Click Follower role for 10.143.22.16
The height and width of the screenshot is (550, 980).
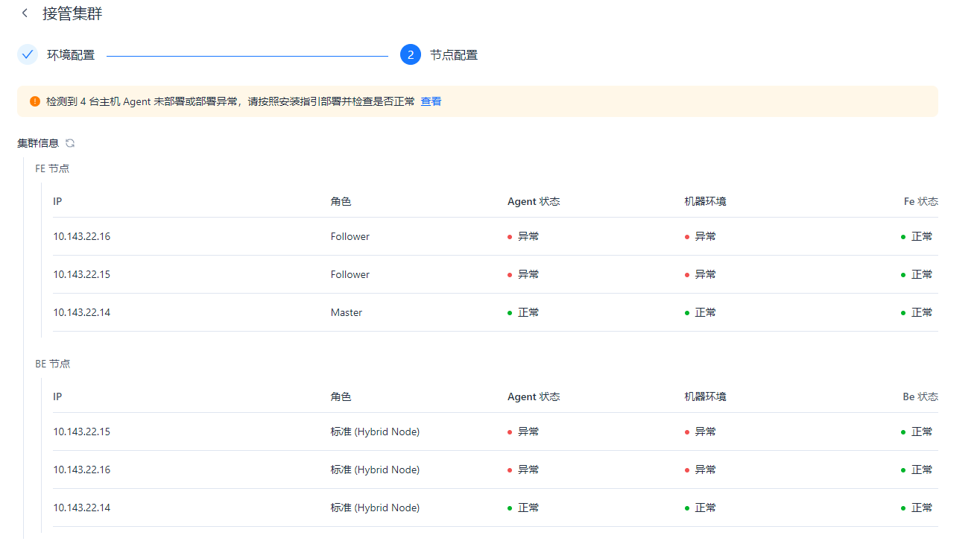tap(350, 236)
